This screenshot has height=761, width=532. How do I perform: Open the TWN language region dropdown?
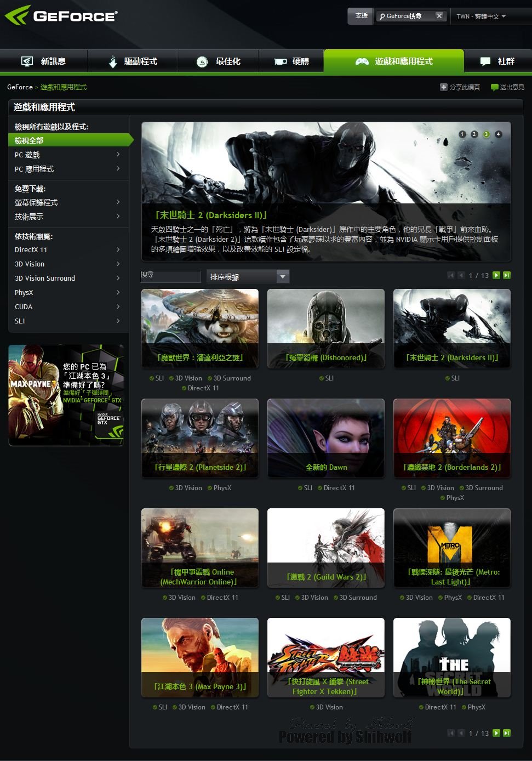tap(481, 16)
